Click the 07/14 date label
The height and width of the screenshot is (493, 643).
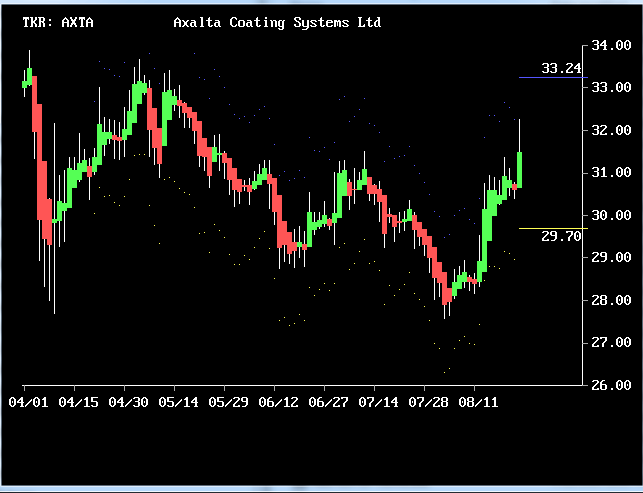coord(379,402)
